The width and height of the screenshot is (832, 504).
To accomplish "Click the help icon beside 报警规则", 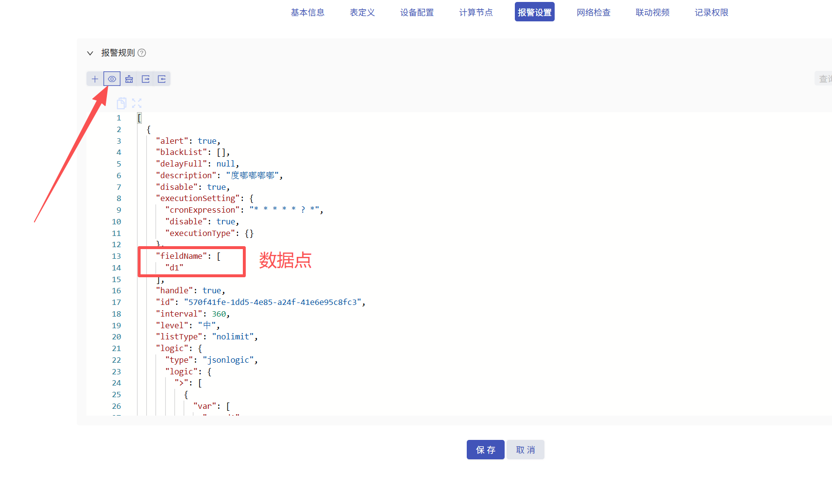I will (x=142, y=53).
